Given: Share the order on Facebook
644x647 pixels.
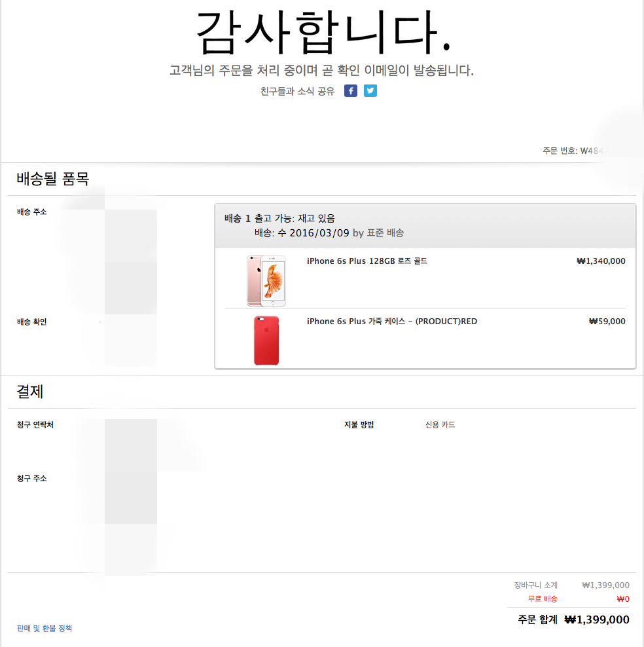Looking at the screenshot, I should (351, 91).
